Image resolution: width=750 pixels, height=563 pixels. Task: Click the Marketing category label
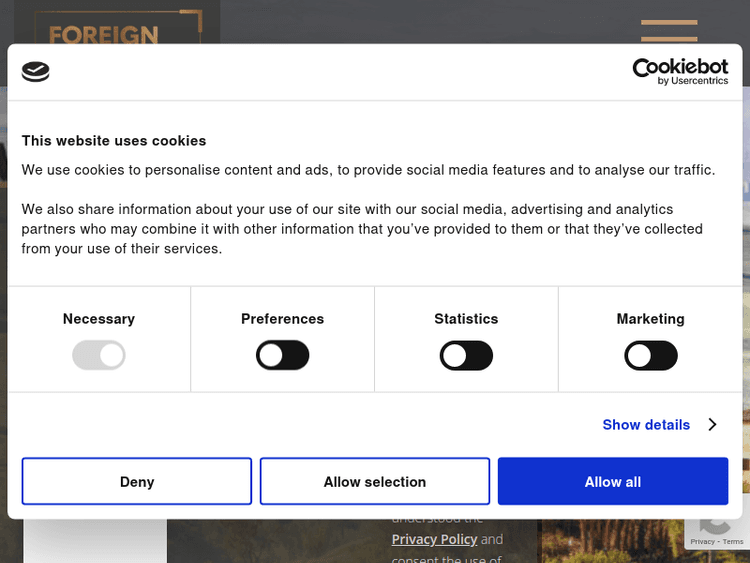coord(651,319)
